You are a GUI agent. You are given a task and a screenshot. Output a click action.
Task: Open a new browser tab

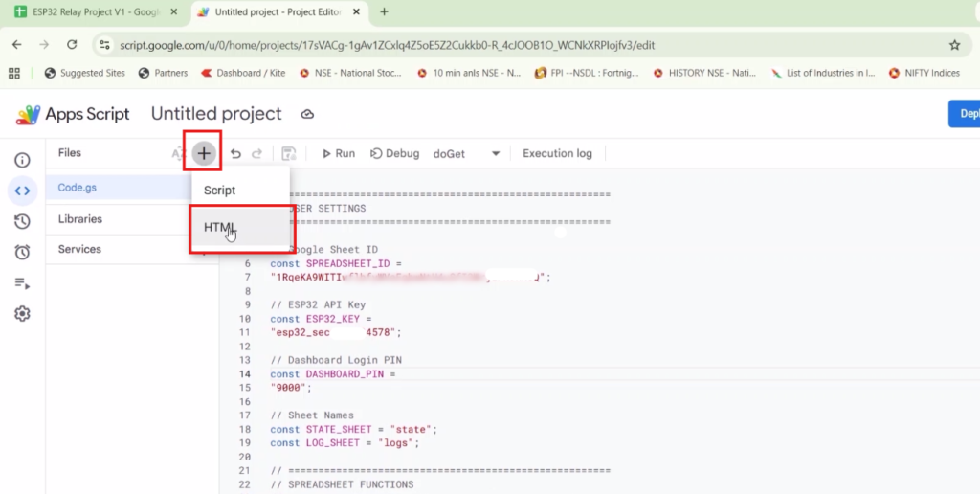click(x=384, y=11)
